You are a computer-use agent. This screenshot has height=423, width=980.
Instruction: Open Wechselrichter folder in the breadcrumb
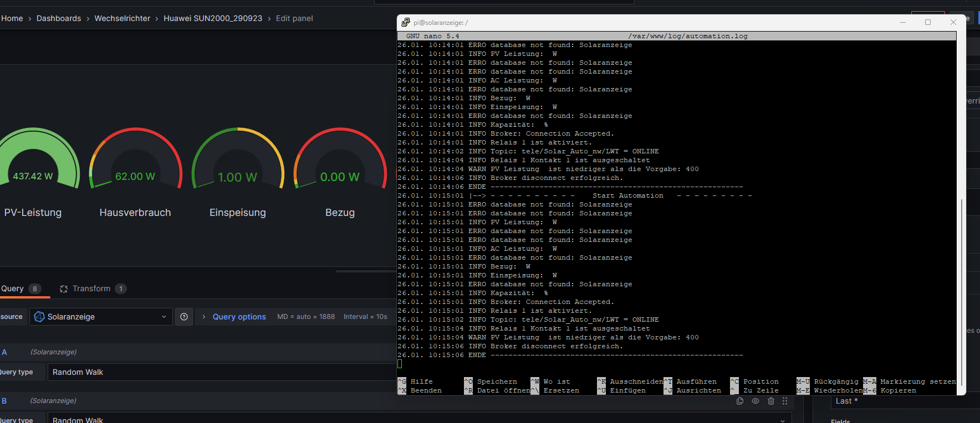click(x=122, y=18)
